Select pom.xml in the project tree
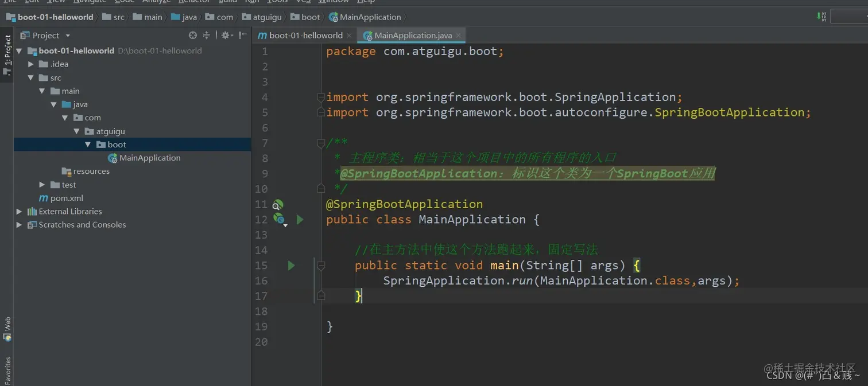868x386 pixels. point(133,198)
